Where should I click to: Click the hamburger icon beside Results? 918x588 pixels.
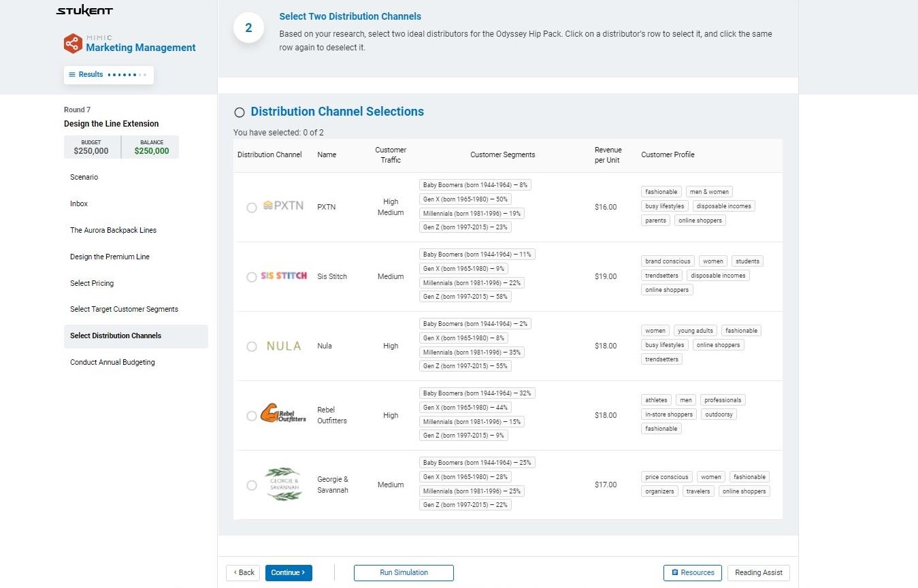click(x=72, y=74)
